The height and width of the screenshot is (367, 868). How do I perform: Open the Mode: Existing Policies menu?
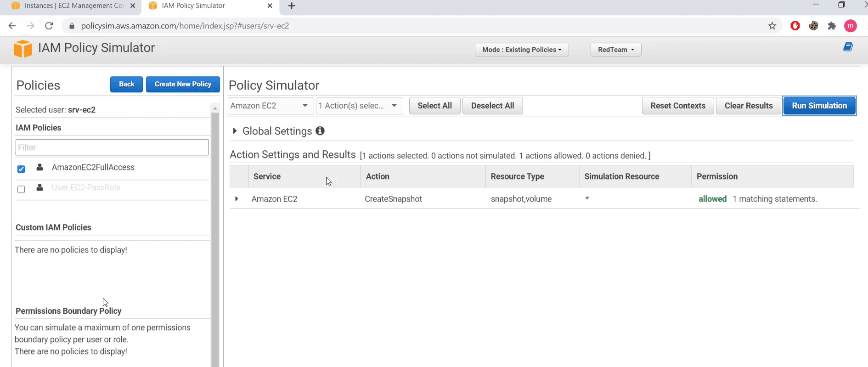pos(522,50)
